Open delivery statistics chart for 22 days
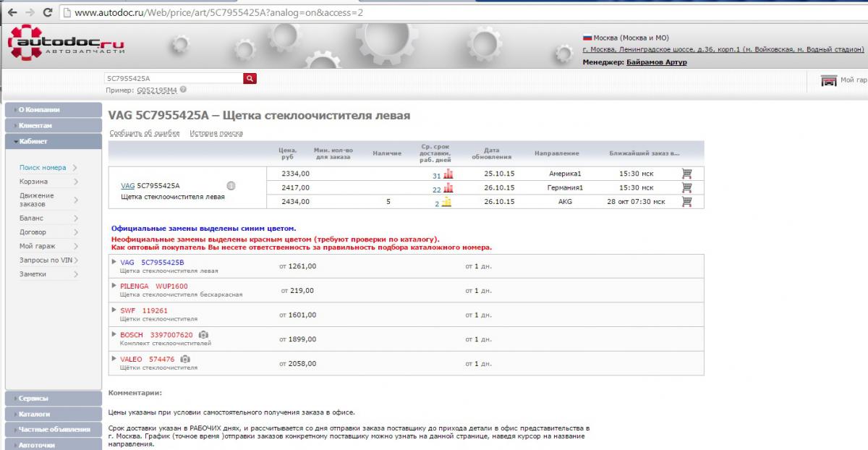Image resolution: width=868 pixels, height=450 pixels. 448,188
